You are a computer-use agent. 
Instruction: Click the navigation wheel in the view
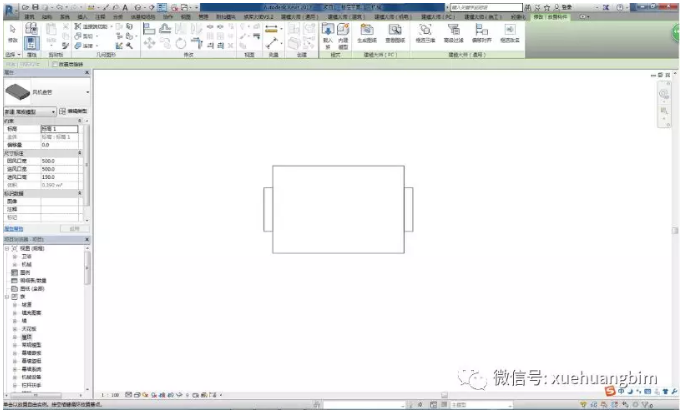[x=664, y=94]
